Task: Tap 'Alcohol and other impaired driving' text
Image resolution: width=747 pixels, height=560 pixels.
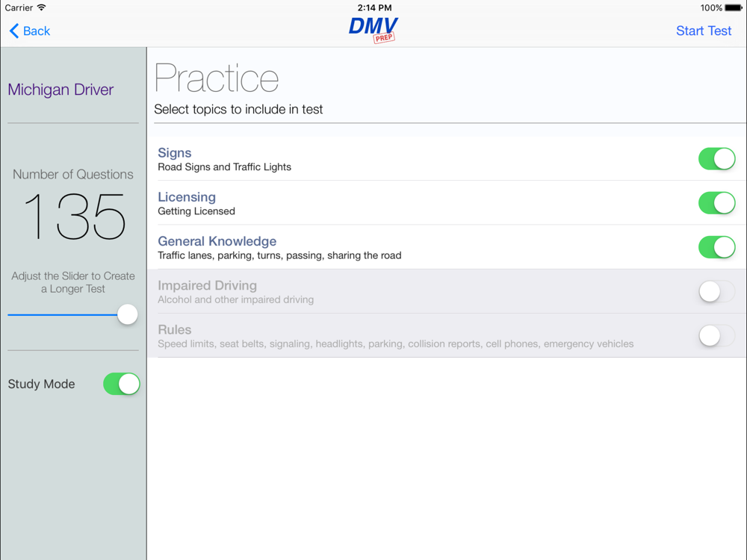Action: click(x=236, y=300)
